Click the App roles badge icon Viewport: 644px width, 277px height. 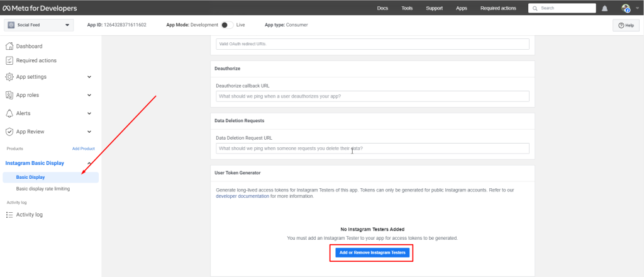click(x=9, y=95)
